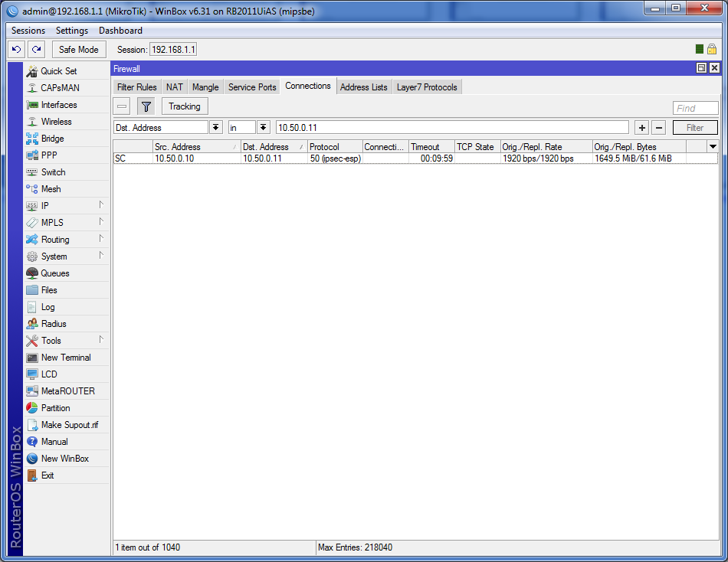The height and width of the screenshot is (562, 728).
Task: Open the LCD settings
Action: click(67, 374)
